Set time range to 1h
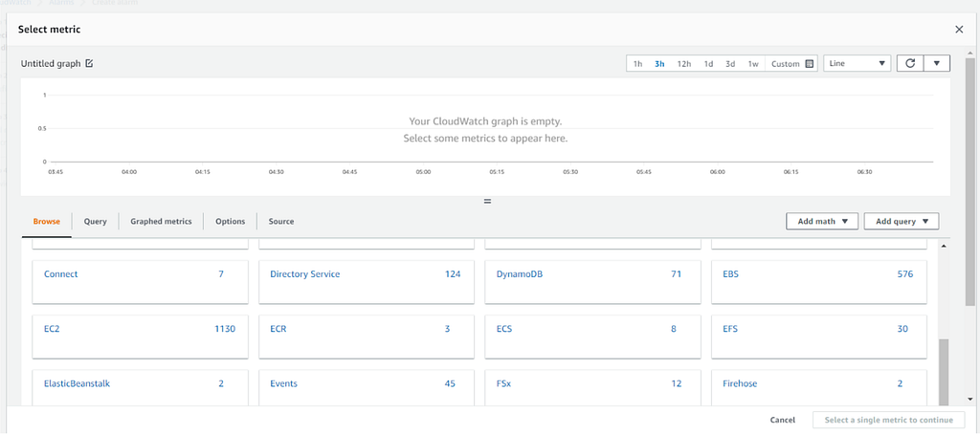Image resolution: width=980 pixels, height=435 pixels. pos(638,64)
